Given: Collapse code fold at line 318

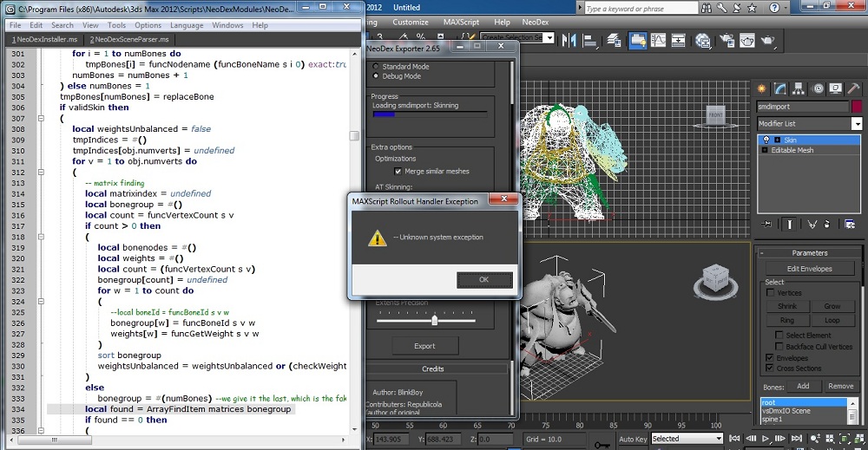Looking at the screenshot, I should pyautogui.click(x=41, y=237).
